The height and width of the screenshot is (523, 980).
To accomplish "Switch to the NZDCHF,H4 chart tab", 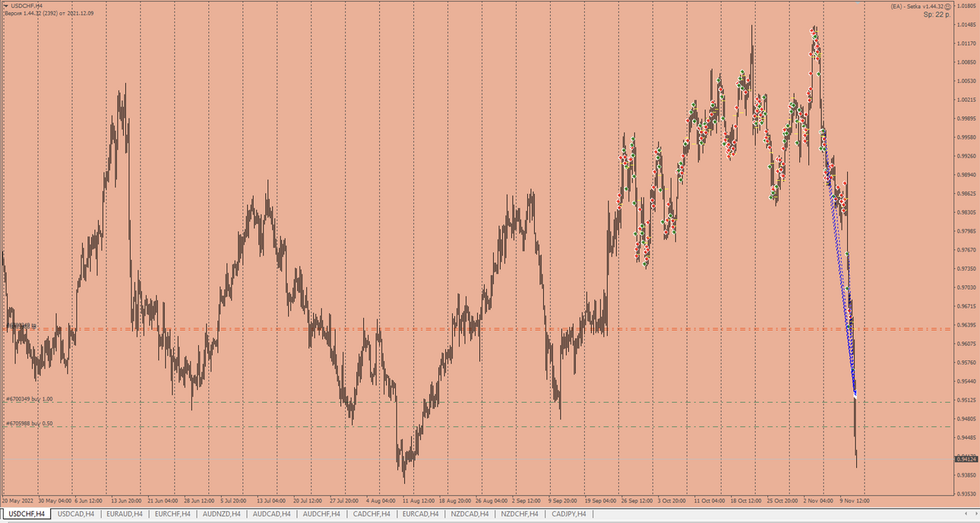I will tap(520, 515).
